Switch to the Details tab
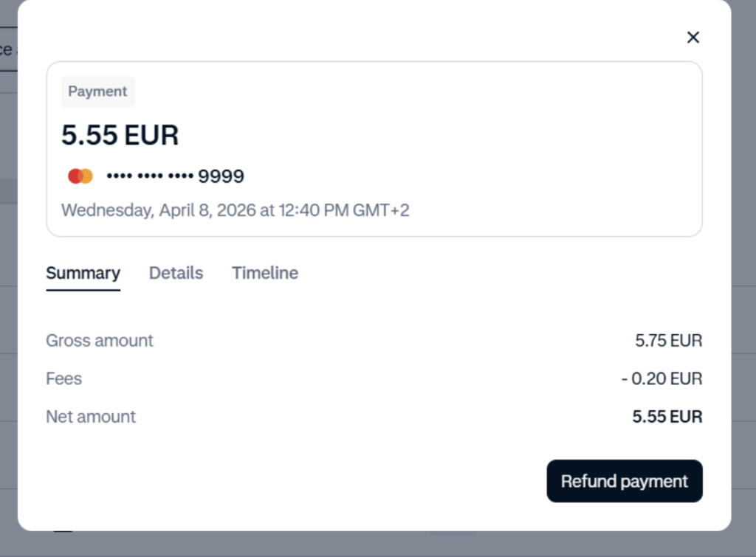This screenshot has height=557, width=756. 176,273
